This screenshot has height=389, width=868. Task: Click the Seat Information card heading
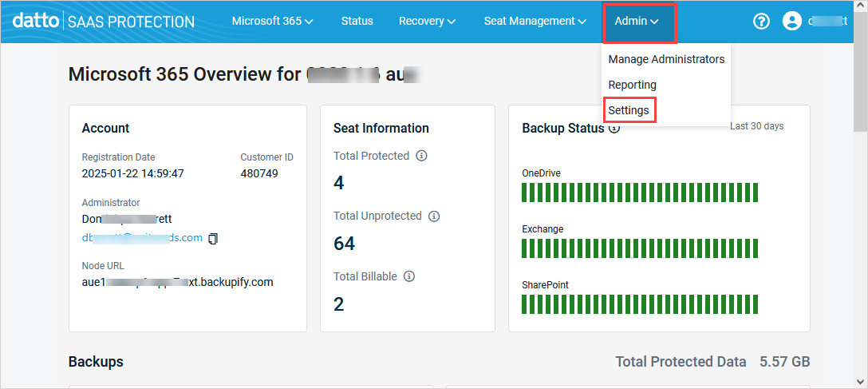point(381,128)
